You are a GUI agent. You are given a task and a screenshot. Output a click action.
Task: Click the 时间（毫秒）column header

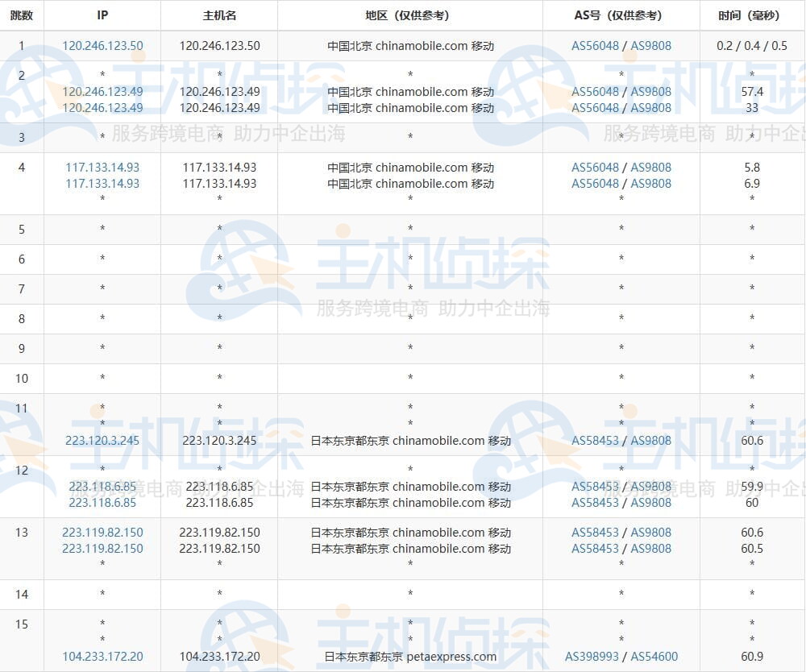click(x=752, y=15)
